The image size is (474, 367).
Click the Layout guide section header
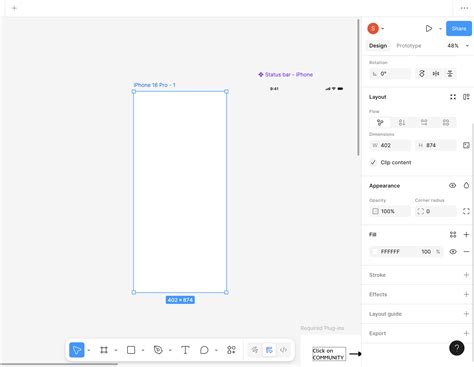(x=385, y=314)
